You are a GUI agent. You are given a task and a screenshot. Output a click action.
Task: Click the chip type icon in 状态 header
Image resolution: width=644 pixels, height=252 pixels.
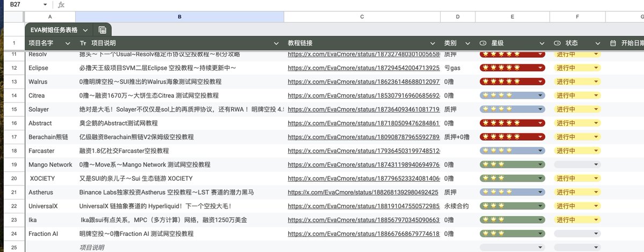[557, 43]
